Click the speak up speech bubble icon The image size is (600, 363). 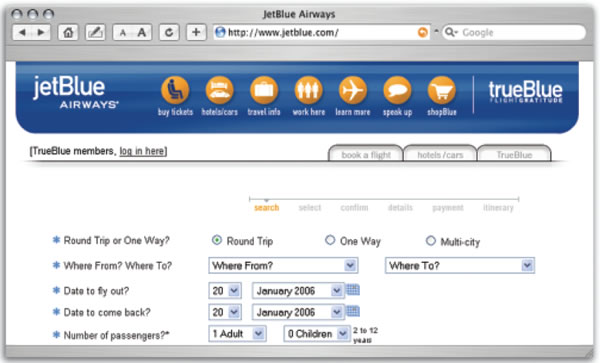(x=397, y=90)
